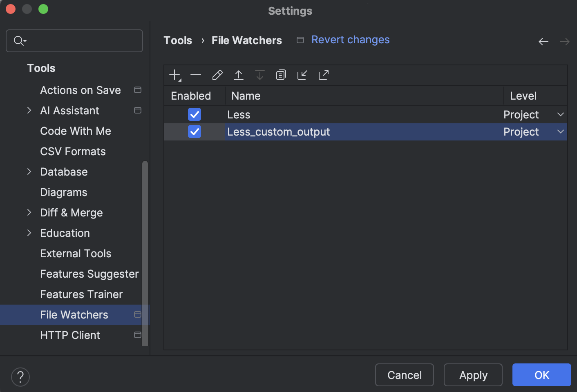Image resolution: width=577 pixels, height=392 pixels.
Task: Click the Revert changes link
Action: tap(350, 40)
